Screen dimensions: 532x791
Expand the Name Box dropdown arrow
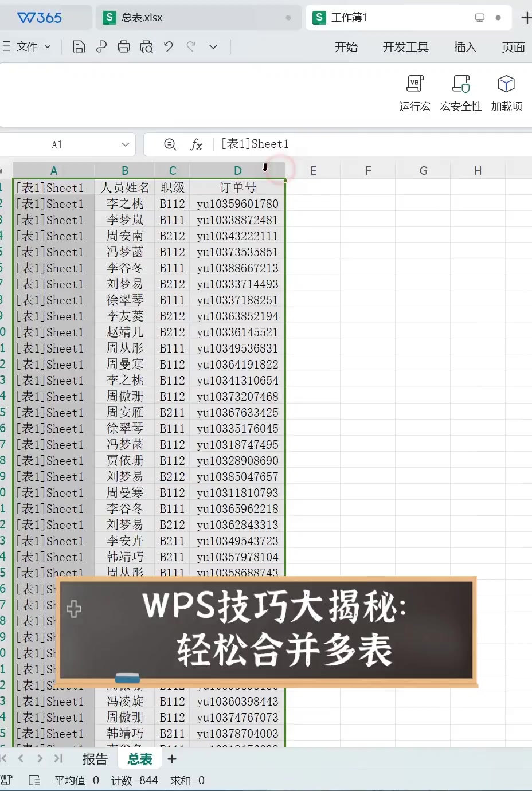click(x=126, y=144)
